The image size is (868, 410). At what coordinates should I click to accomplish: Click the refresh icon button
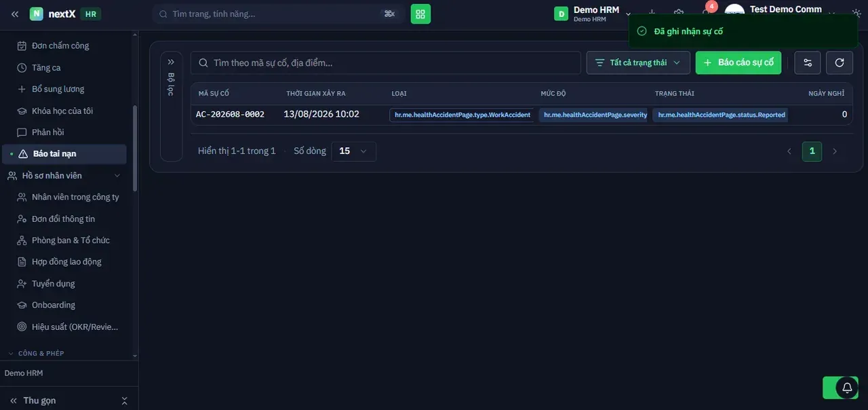coord(840,62)
